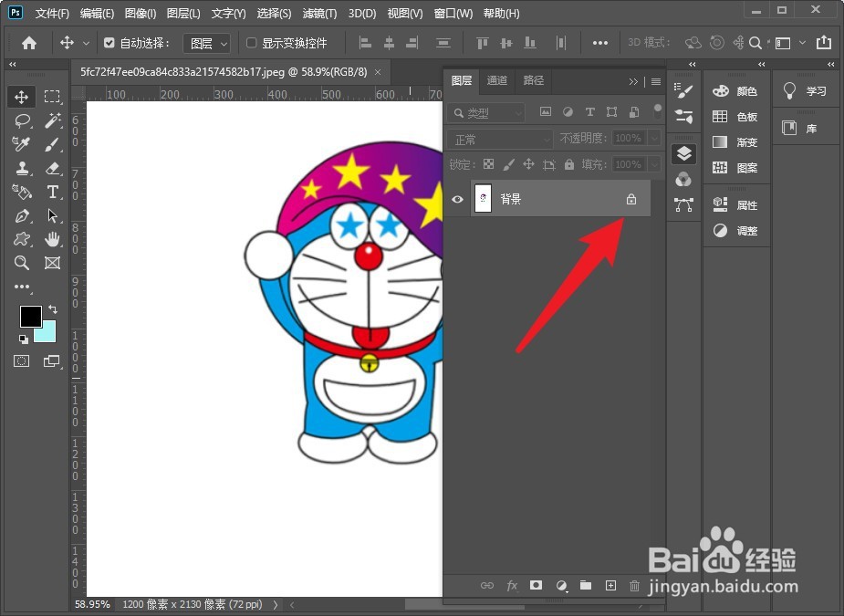Toggle lock transparent pixels
Viewport: 844px width, 616px height.
pos(488,164)
